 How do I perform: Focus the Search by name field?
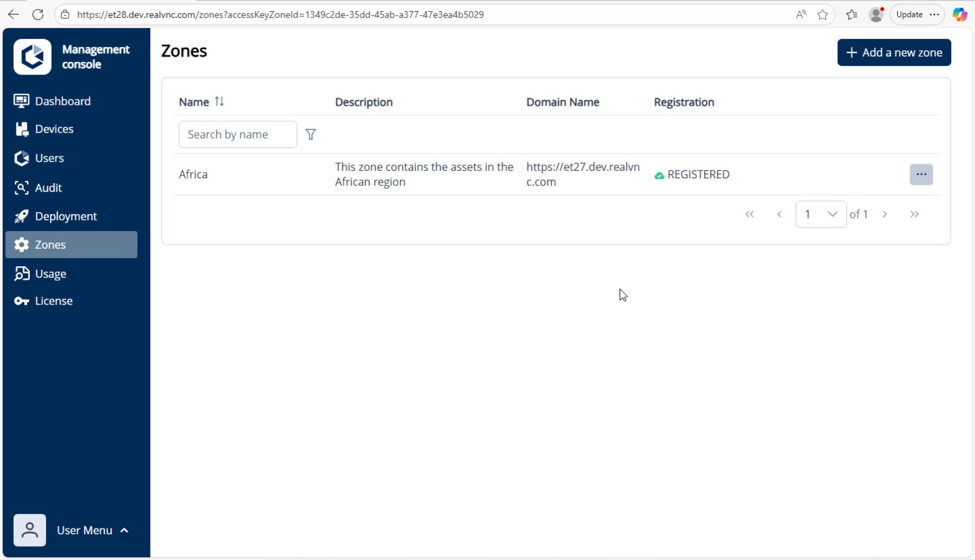[x=238, y=134]
